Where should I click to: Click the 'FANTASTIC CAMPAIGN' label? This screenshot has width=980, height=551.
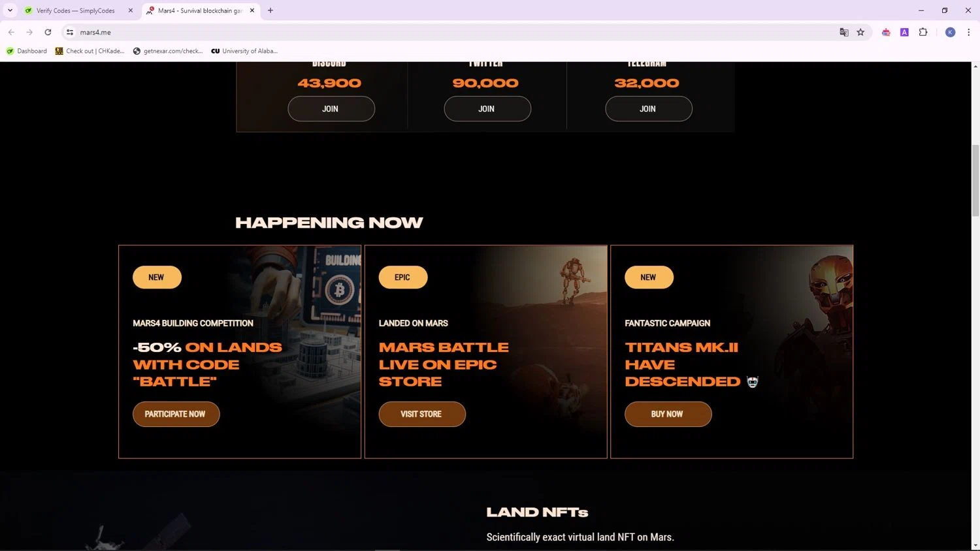[667, 323]
